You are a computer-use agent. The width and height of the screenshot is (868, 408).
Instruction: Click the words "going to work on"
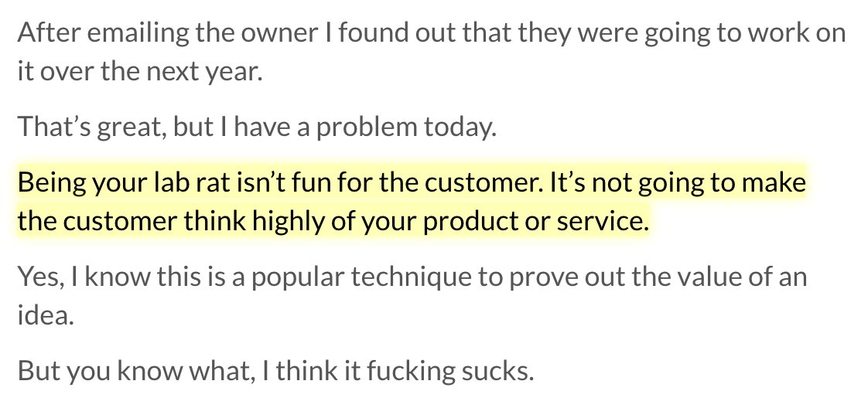pyautogui.click(x=748, y=33)
